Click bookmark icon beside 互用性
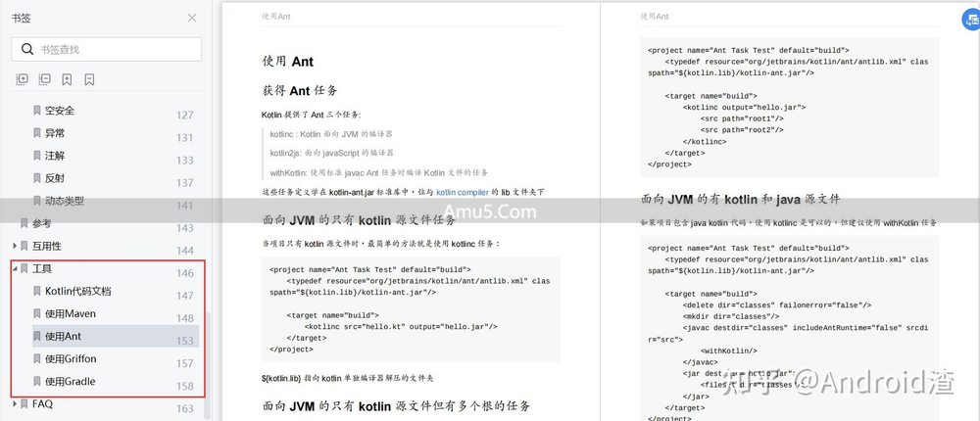Screen dimensions: 980x421 tap(24, 246)
